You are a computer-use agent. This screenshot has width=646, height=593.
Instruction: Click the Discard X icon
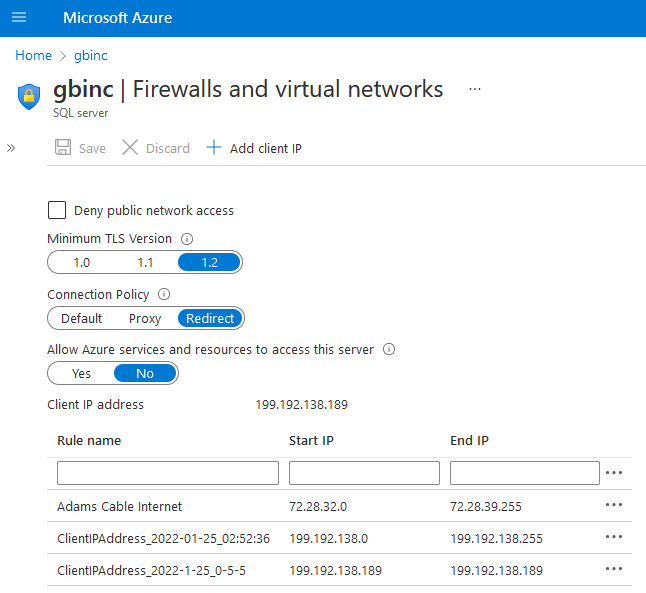pos(130,147)
